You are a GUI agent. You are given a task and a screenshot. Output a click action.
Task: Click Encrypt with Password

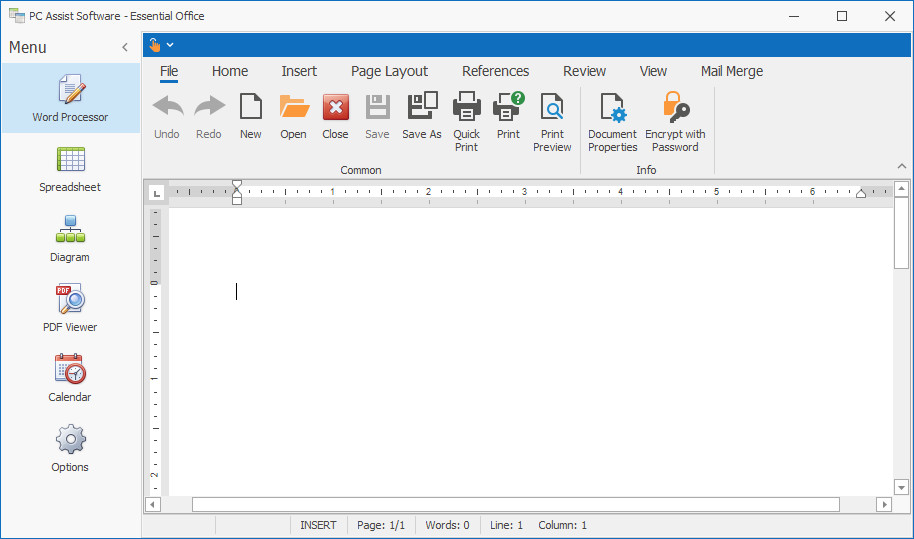coord(675,122)
